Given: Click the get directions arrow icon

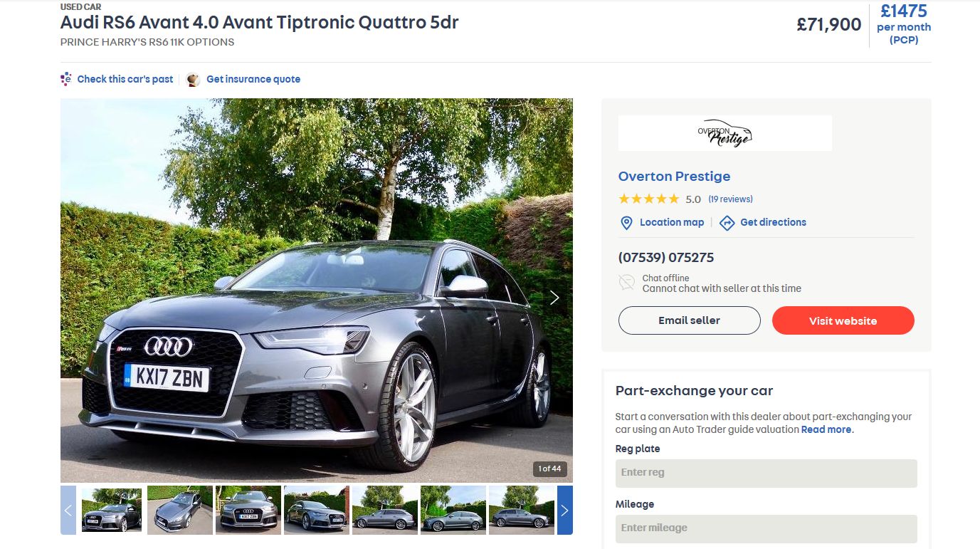Looking at the screenshot, I should tap(727, 223).
